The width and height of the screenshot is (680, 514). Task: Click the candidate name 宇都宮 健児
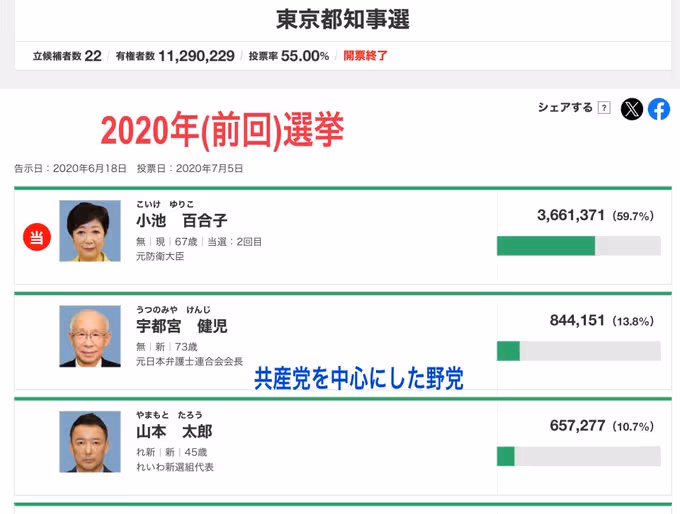[x=182, y=326]
